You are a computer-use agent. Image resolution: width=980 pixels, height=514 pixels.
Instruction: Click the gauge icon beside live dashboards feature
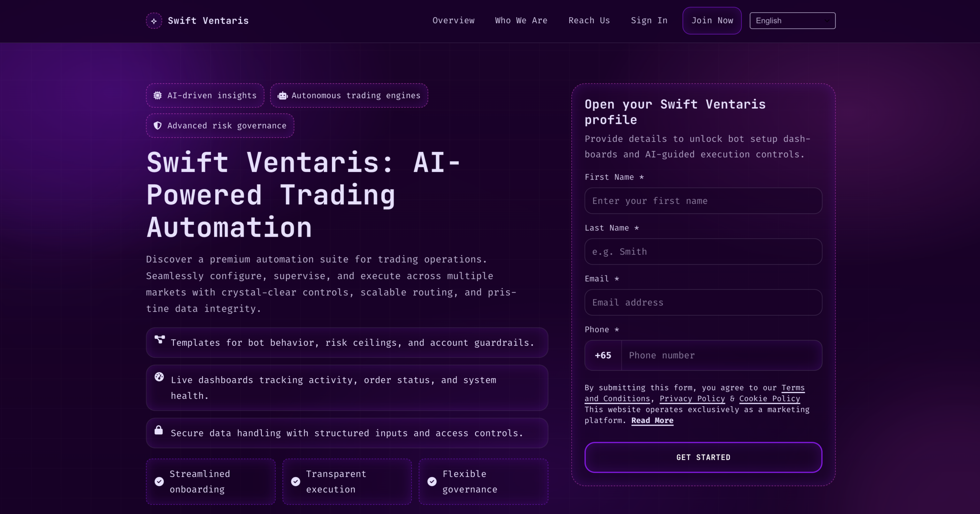pos(159,377)
